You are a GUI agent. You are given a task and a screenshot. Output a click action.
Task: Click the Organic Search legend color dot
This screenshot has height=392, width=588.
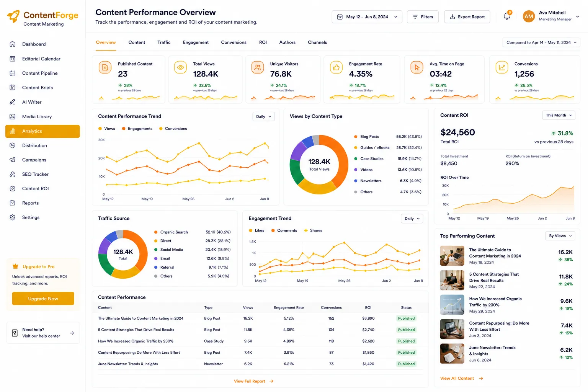[x=156, y=232]
